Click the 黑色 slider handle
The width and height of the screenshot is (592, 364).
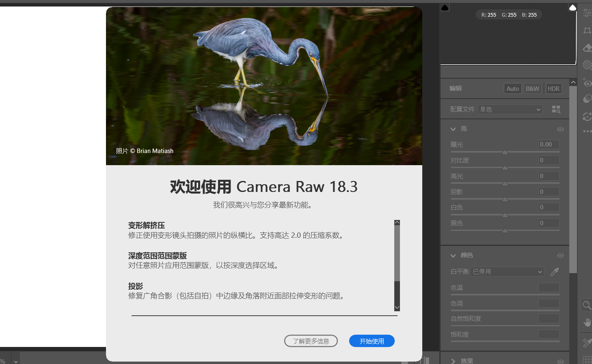[x=505, y=230]
